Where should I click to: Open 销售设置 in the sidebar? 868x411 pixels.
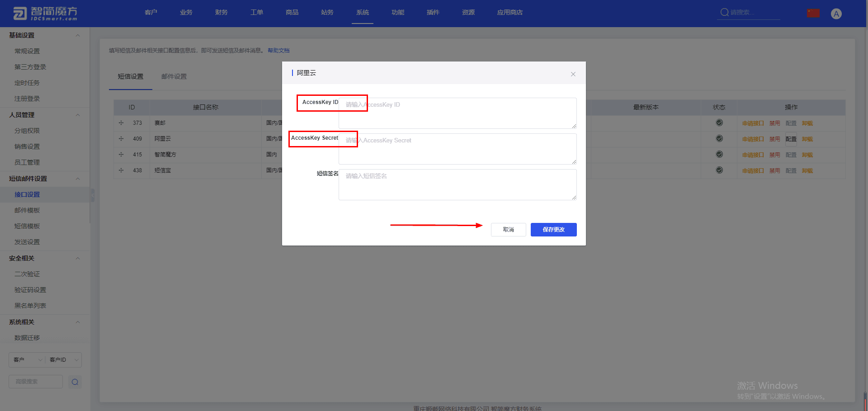click(x=27, y=146)
